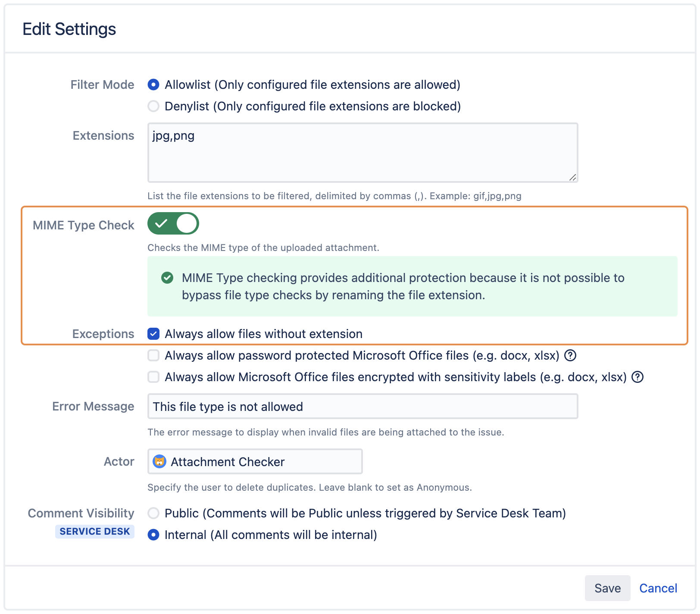Click the green check icon in the banner
This screenshot has width=700, height=614.
[168, 278]
